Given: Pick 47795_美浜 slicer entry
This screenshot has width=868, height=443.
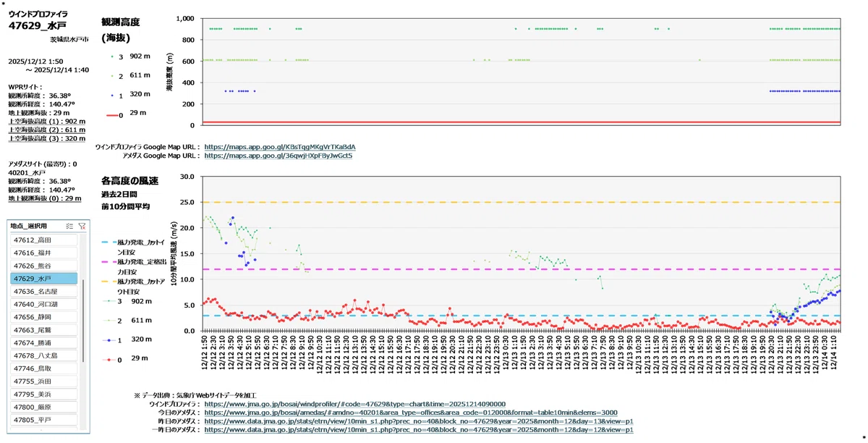Looking at the screenshot, I should tap(44, 395).
